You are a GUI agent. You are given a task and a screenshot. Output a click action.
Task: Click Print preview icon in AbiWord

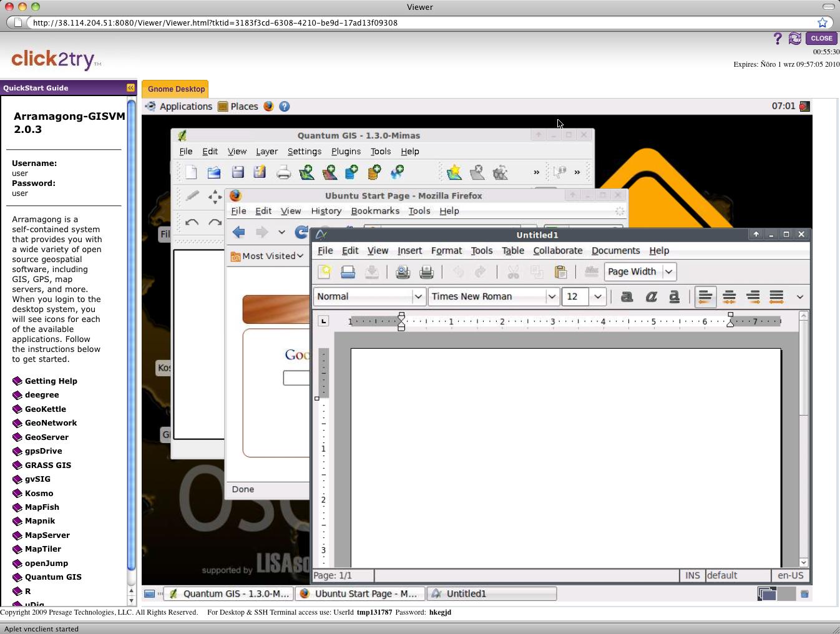click(x=403, y=272)
